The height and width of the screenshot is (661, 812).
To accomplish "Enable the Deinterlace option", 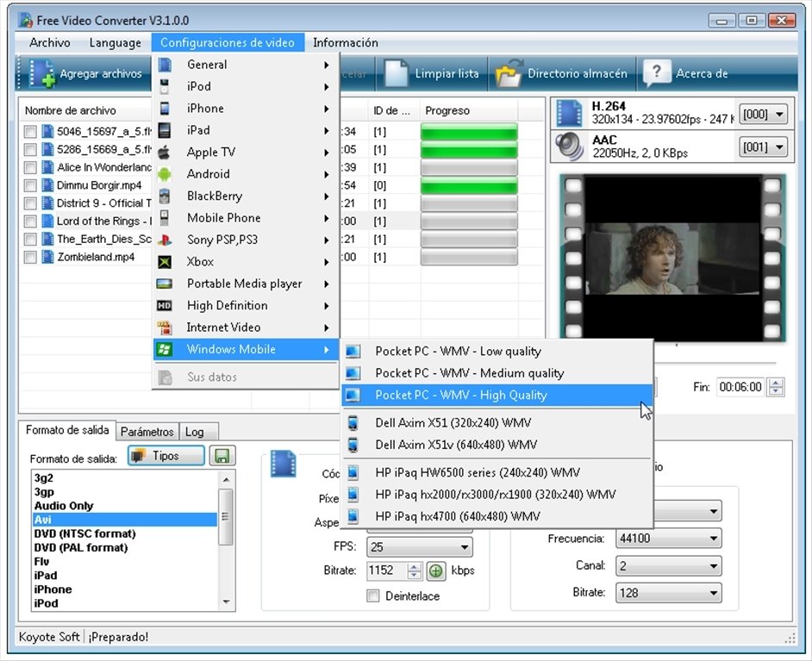I will (373, 596).
